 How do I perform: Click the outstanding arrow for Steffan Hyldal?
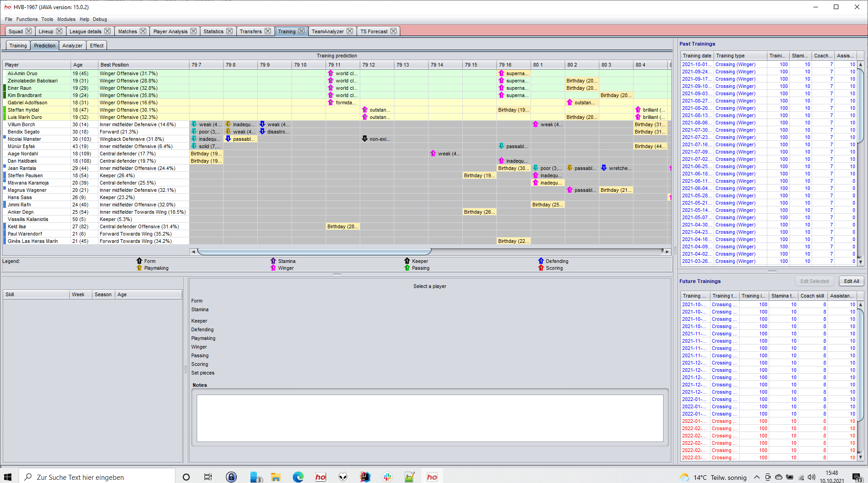[365, 110]
